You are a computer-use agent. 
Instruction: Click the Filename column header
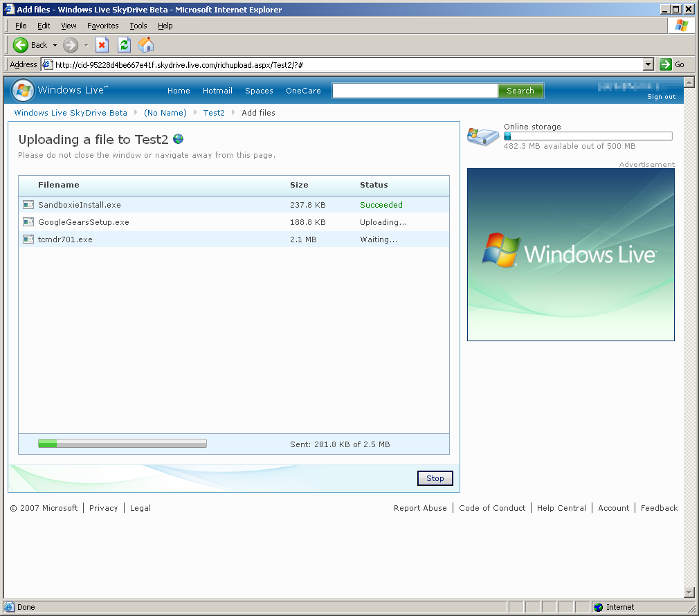pyautogui.click(x=58, y=185)
